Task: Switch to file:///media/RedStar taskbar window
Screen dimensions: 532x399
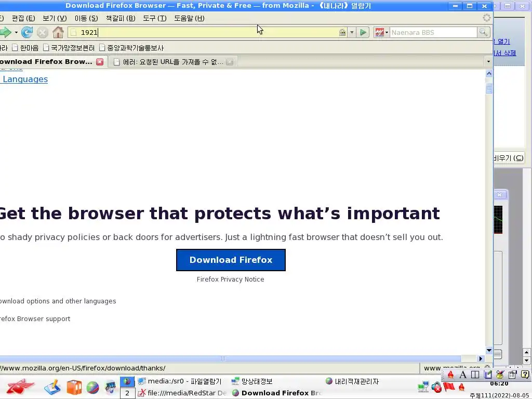Action: coord(182,393)
